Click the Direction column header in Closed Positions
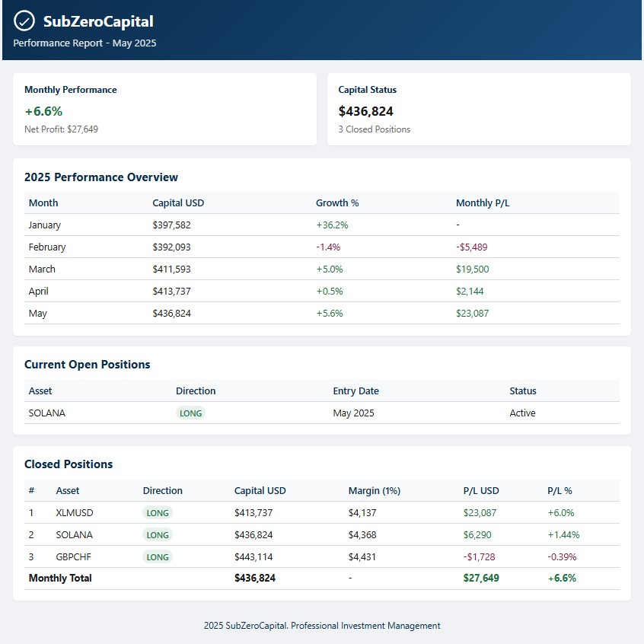The width and height of the screenshot is (644, 644). click(162, 490)
